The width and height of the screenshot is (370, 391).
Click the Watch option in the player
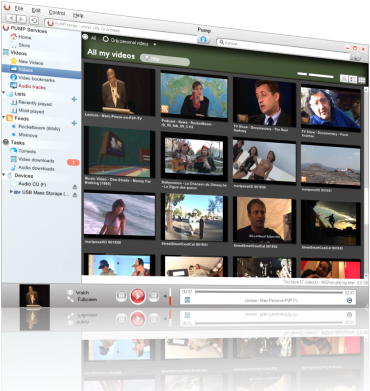pyautogui.click(x=79, y=292)
